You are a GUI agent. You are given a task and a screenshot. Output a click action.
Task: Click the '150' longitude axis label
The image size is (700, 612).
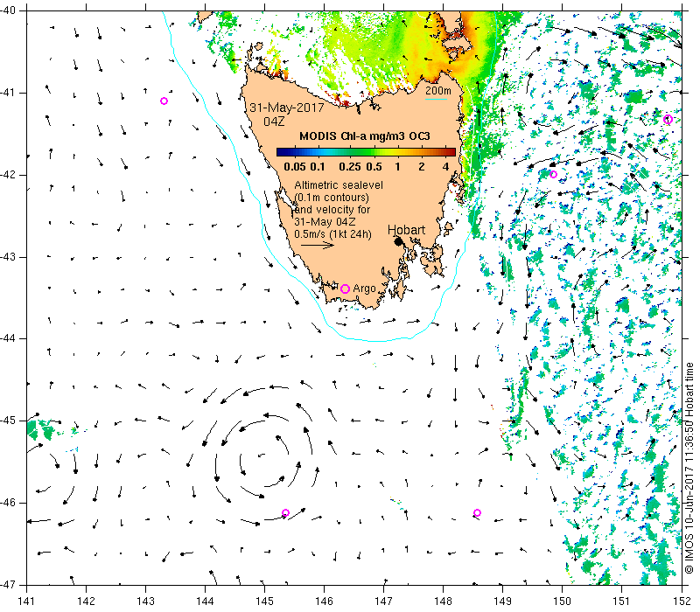click(562, 601)
